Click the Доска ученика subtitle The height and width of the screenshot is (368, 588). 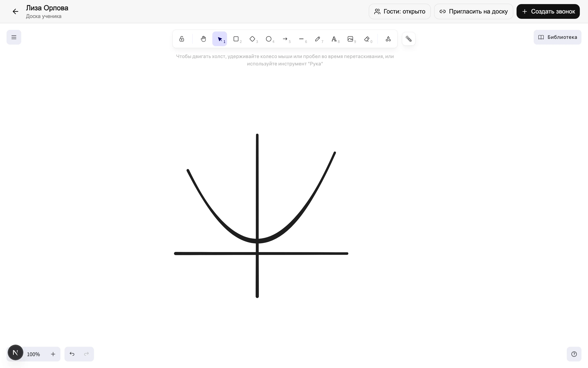(44, 16)
